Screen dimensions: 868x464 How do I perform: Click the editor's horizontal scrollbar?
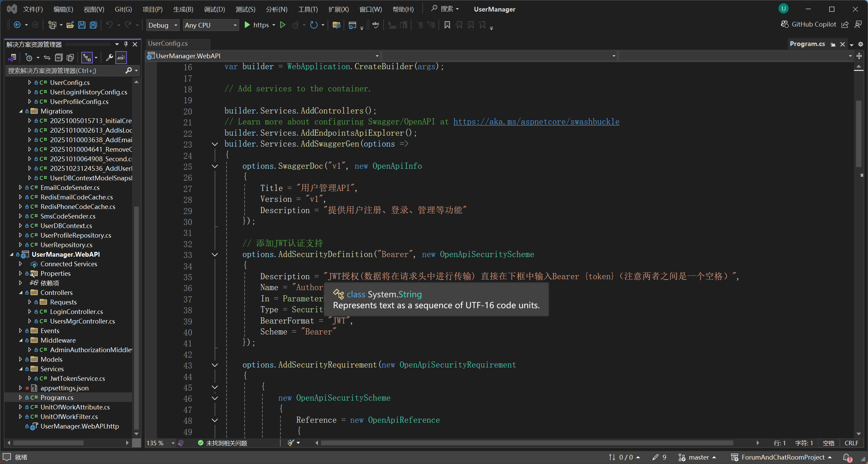pos(526,443)
